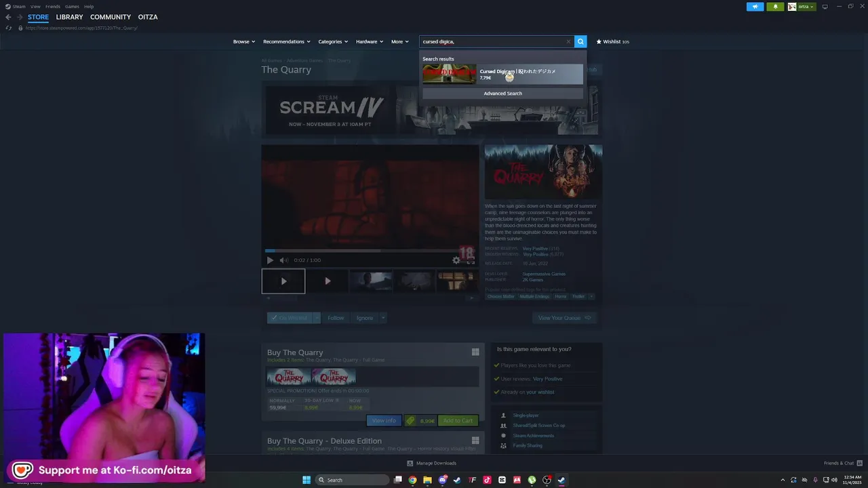Image resolution: width=868 pixels, height=488 pixels.
Task: Open the OITZA profile tab
Action: coord(148,17)
